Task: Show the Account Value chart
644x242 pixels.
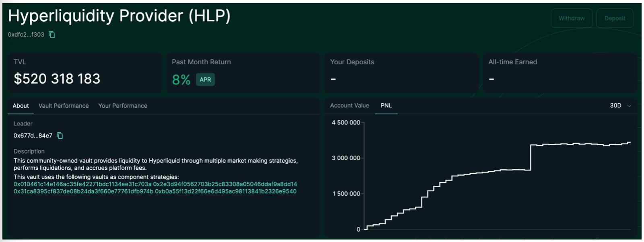Action: point(349,105)
